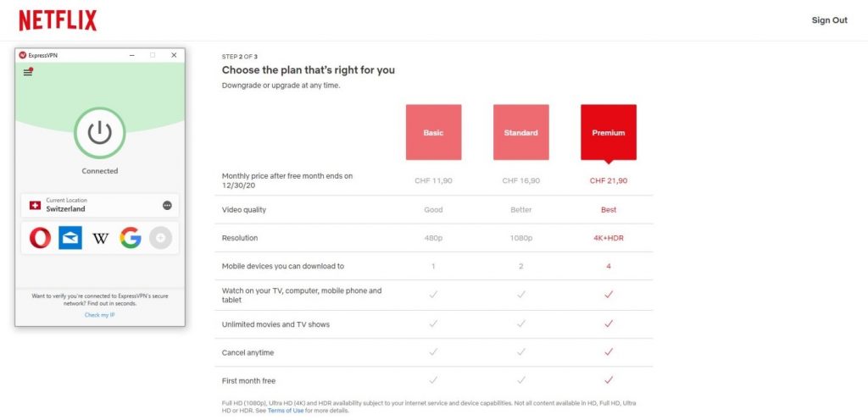Open the Terms of Use link
868x420 pixels.
(286, 412)
